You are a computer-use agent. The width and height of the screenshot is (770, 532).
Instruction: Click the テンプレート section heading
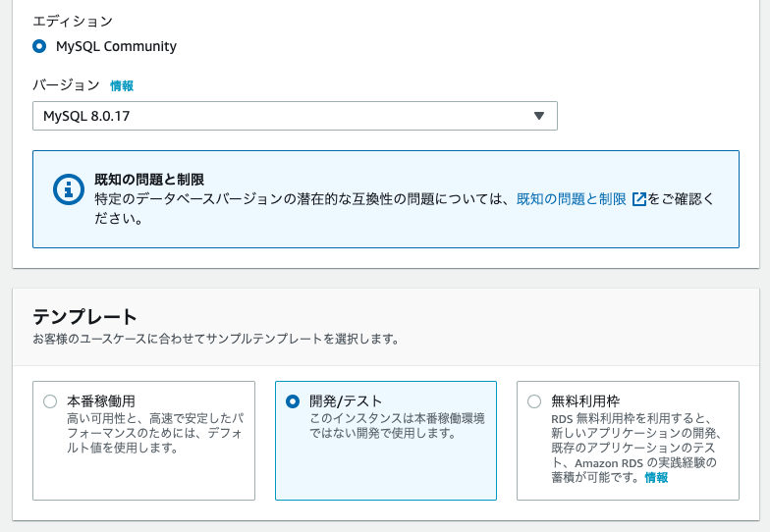click(x=84, y=316)
